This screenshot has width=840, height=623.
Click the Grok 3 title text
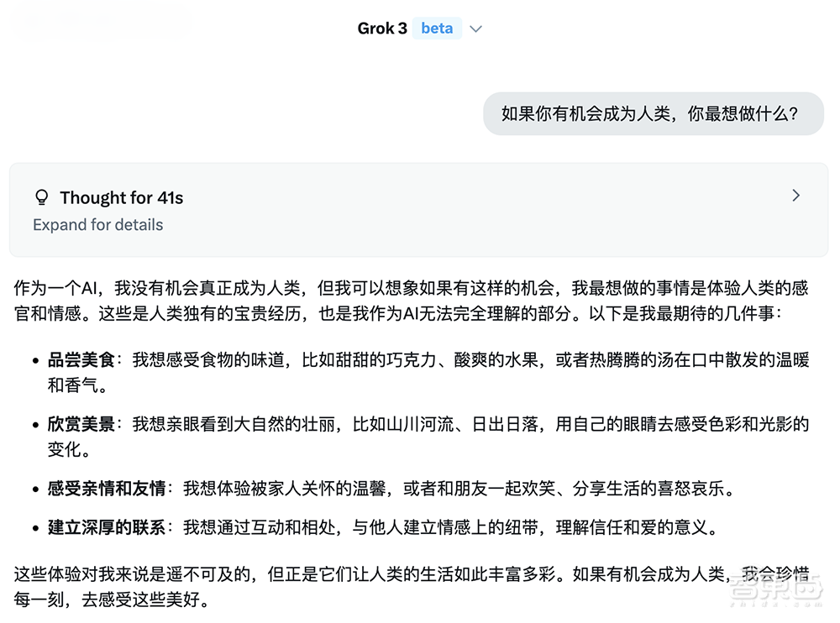point(382,28)
